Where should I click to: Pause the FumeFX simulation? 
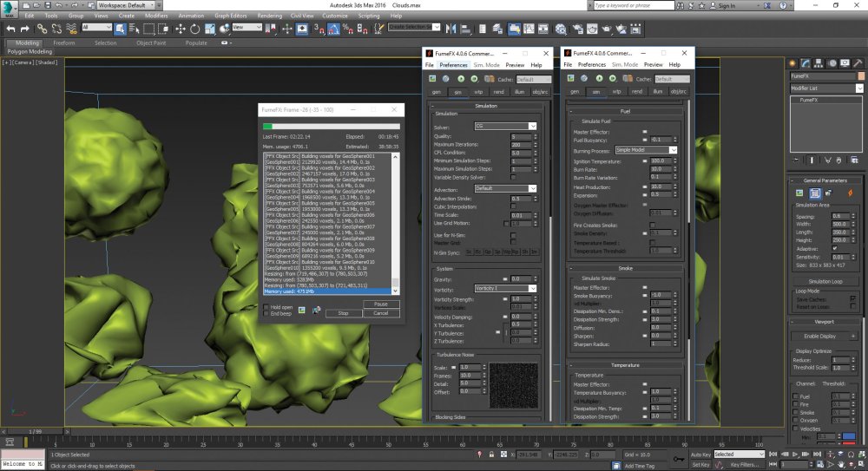pyautogui.click(x=381, y=304)
